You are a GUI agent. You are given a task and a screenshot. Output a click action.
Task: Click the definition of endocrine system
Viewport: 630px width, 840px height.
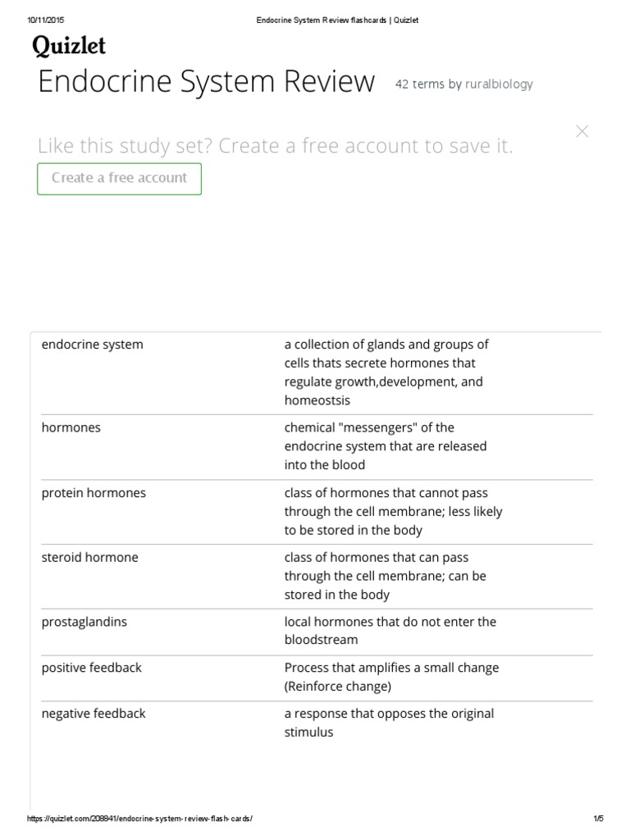click(x=386, y=372)
